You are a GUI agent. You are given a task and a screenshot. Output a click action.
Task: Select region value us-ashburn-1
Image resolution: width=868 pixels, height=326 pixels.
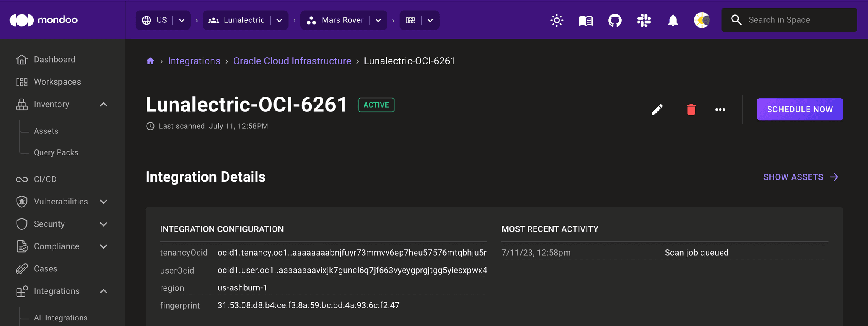pos(242,288)
